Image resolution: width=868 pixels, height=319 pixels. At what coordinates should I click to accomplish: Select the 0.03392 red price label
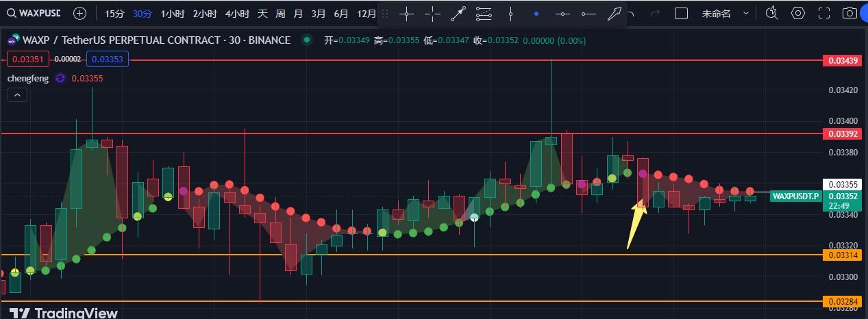[843, 133]
